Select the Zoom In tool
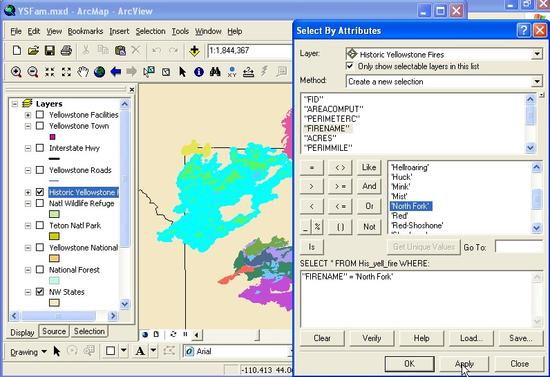This screenshot has height=377, width=550. point(16,72)
